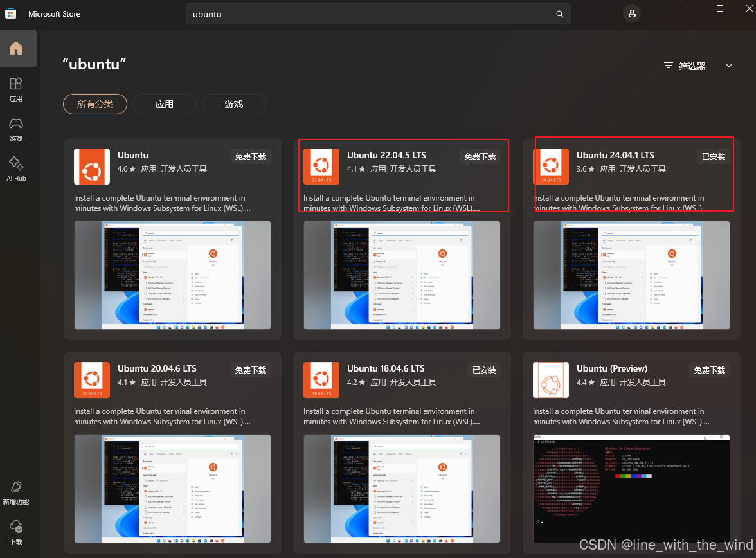This screenshot has width=756, height=558.
Task: Click the Ubuntu 18.04 LTS app icon
Action: [x=321, y=379]
